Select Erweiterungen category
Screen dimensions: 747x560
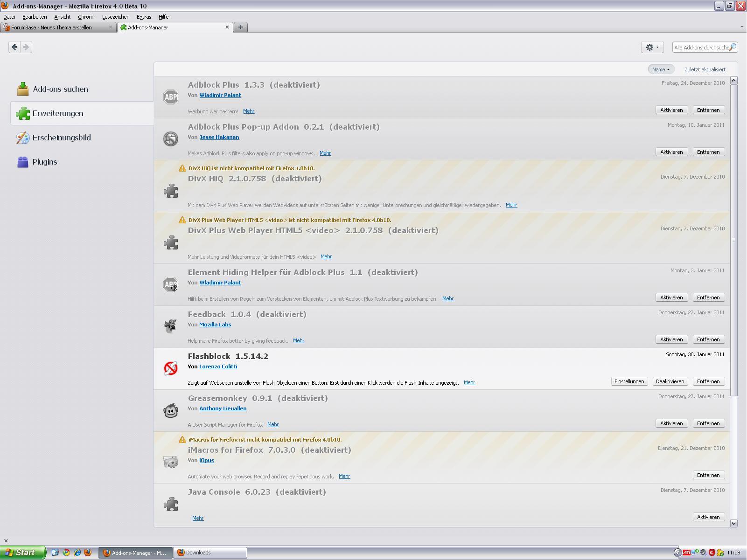coord(82,113)
